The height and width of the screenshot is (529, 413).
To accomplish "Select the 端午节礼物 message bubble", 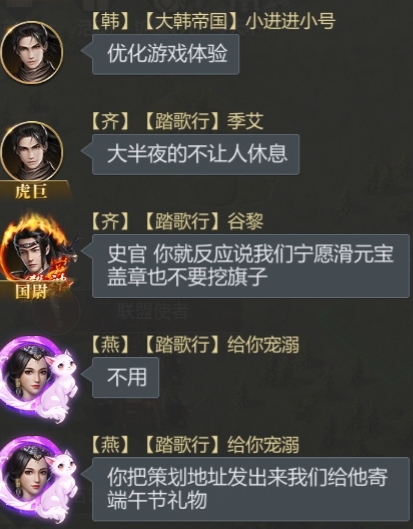I will point(251,489).
